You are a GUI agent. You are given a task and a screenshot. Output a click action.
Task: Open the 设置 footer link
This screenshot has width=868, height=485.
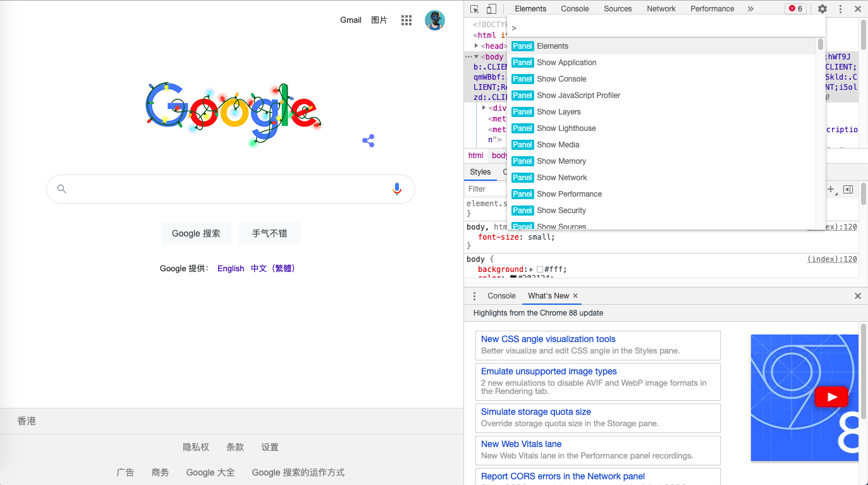[270, 447]
